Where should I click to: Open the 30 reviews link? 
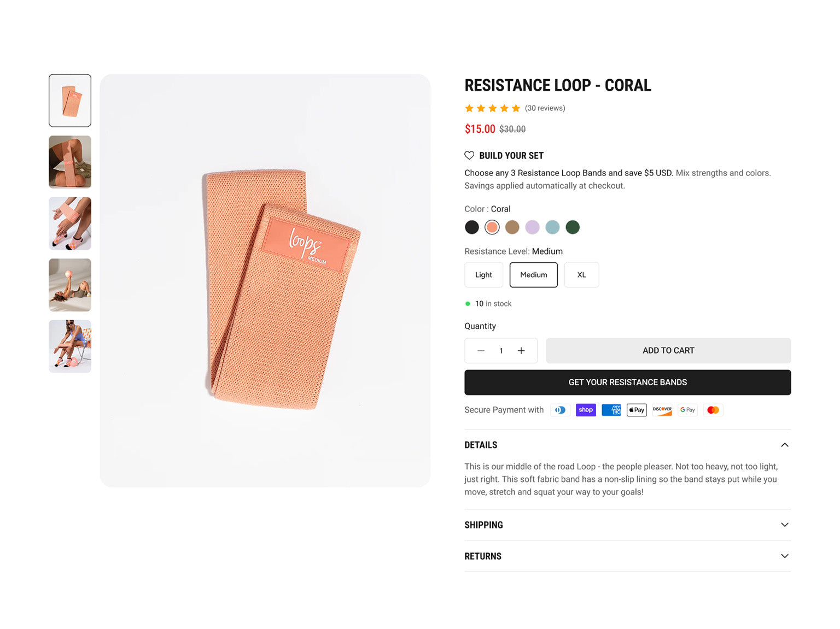pyautogui.click(x=545, y=108)
